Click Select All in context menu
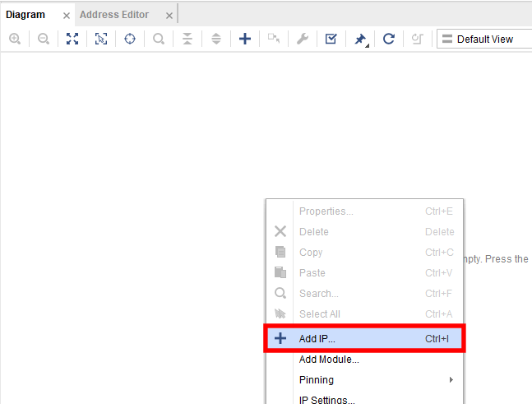The width and height of the screenshot is (532, 404). pos(364,313)
